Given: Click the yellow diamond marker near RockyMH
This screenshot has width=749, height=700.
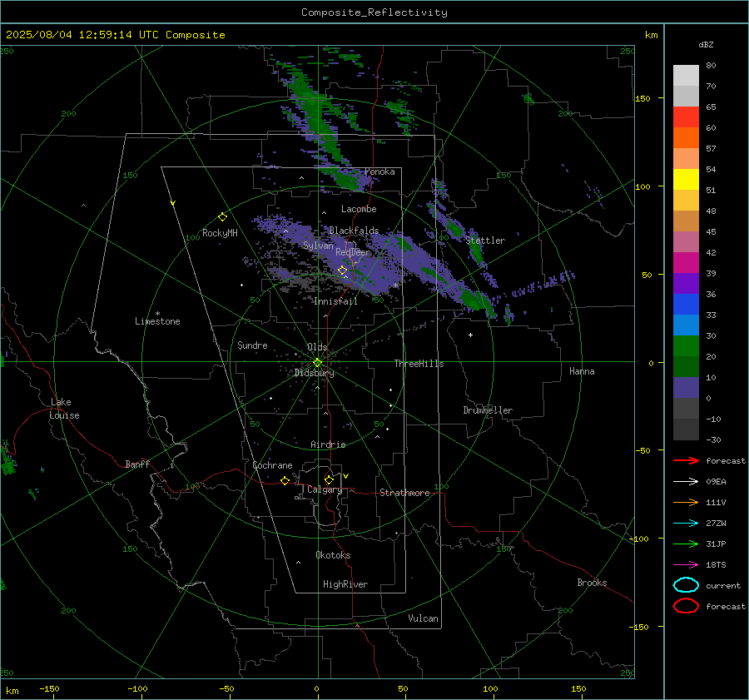Looking at the screenshot, I should (x=222, y=217).
